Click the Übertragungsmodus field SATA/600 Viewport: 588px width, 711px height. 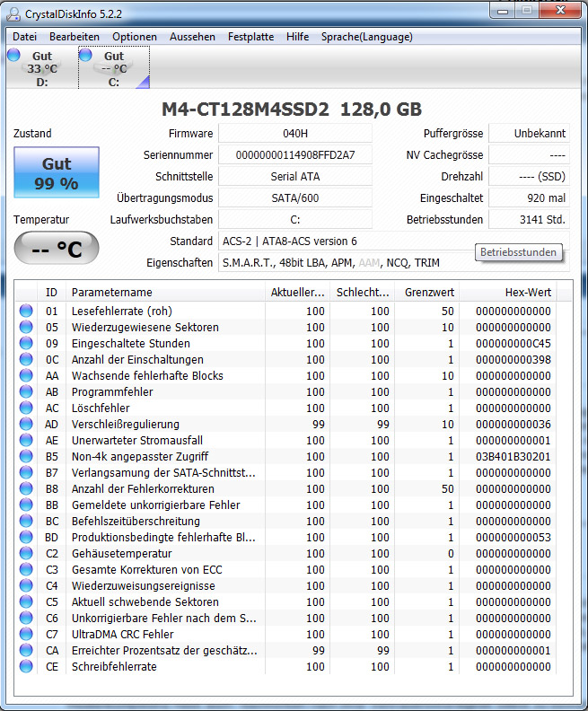point(295,198)
